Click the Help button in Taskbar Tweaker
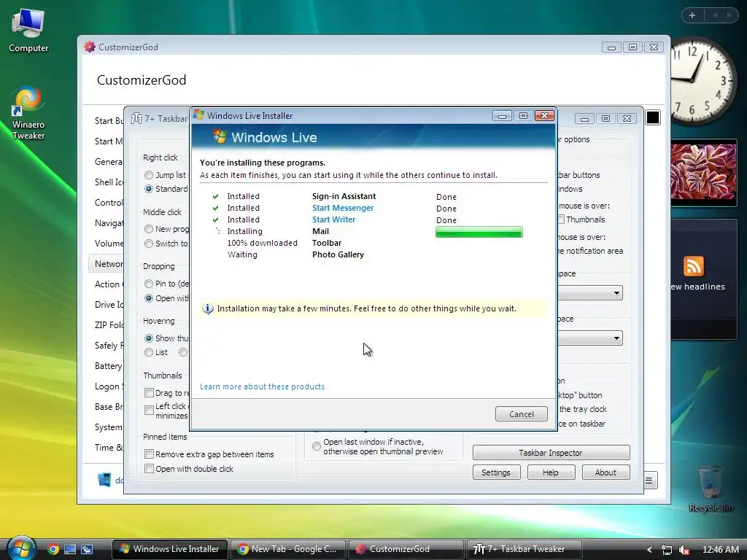 (551, 472)
